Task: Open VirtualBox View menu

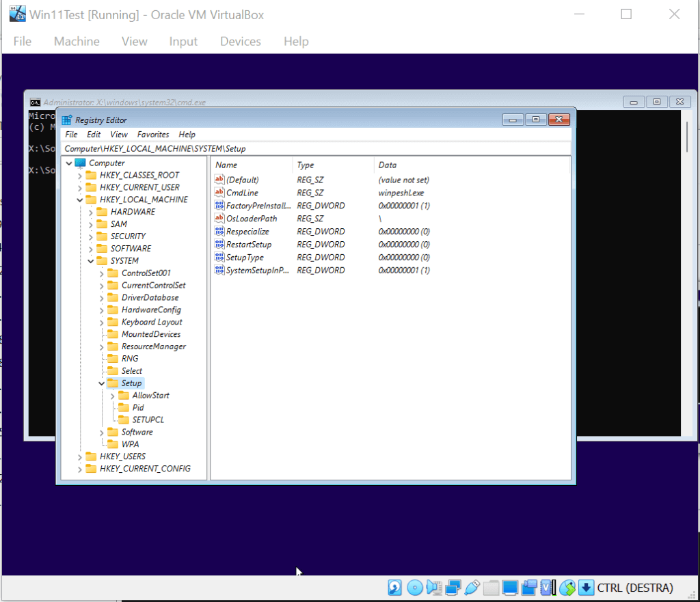Action: [135, 41]
